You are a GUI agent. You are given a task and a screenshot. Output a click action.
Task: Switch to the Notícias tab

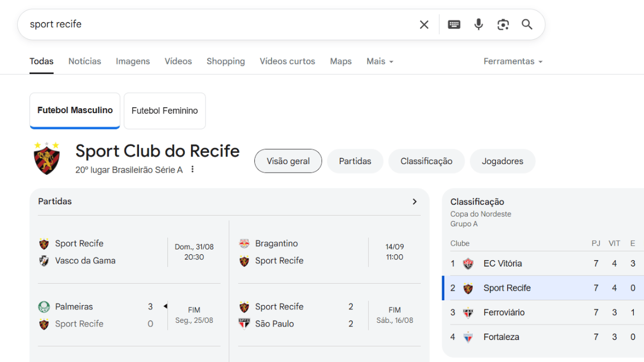[x=85, y=61]
